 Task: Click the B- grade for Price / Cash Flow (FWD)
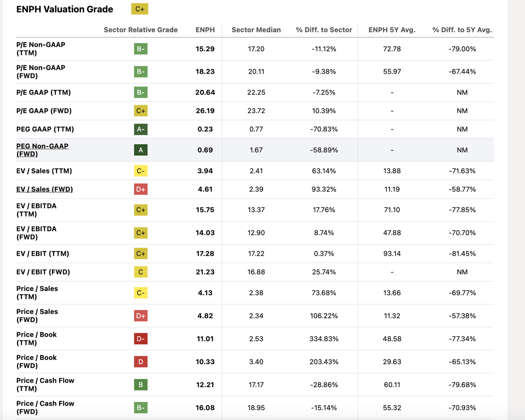tap(141, 408)
